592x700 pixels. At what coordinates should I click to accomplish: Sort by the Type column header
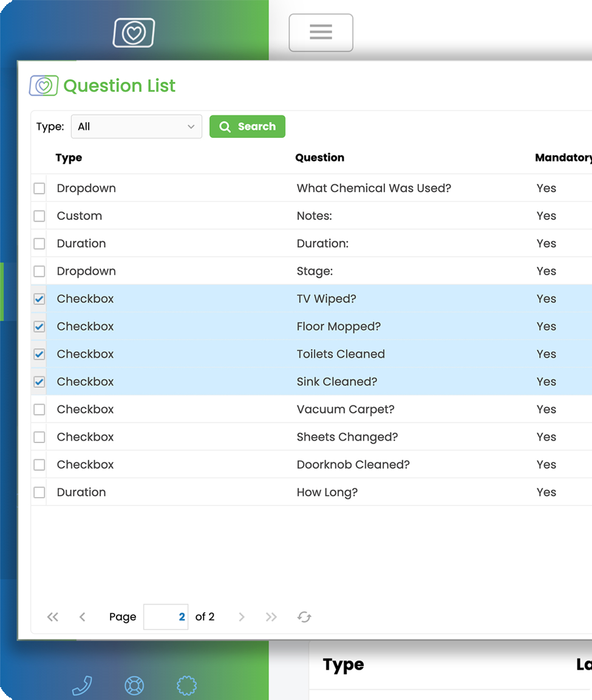[69, 157]
